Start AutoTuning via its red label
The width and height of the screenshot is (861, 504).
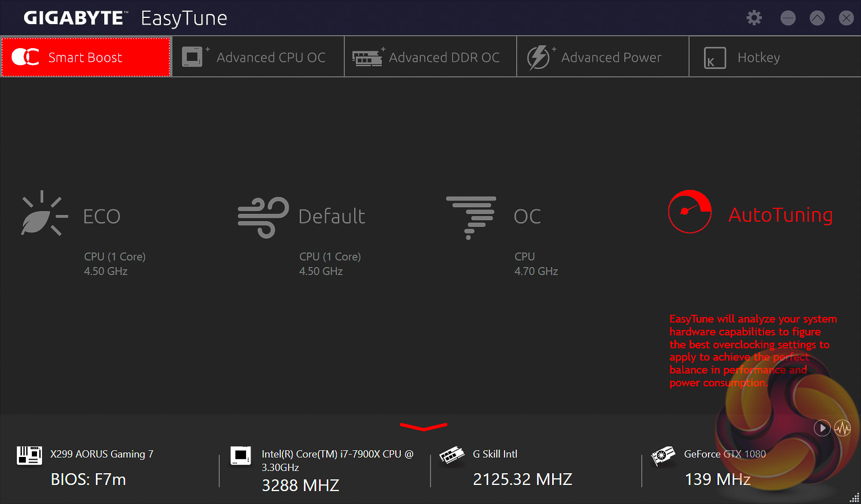tap(780, 215)
